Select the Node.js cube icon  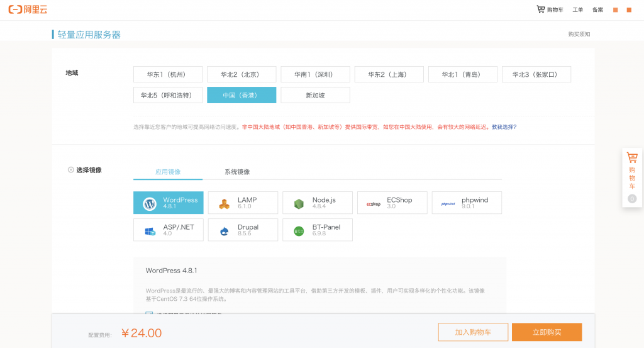[299, 203]
